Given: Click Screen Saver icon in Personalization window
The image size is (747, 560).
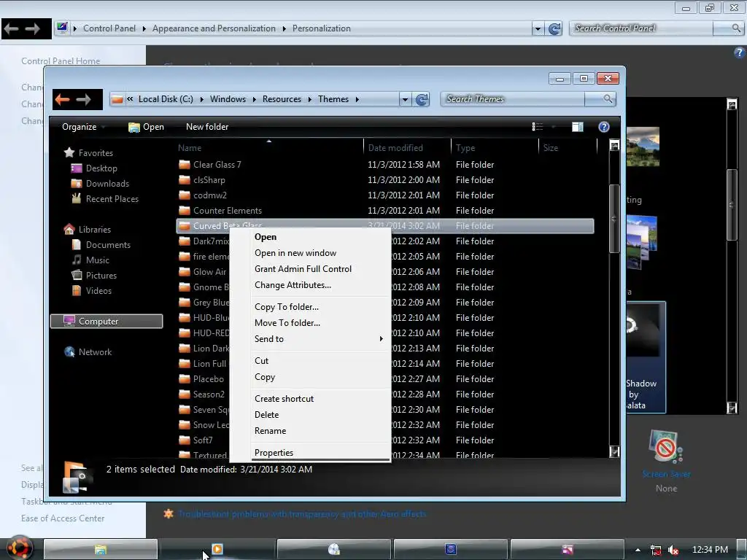Looking at the screenshot, I should coord(665,447).
